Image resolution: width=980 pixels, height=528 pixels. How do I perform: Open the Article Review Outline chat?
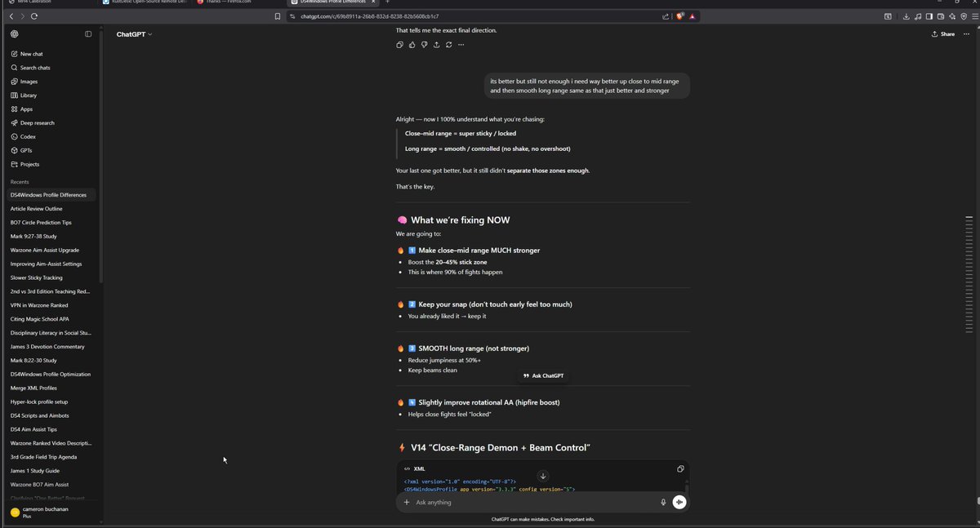pyautogui.click(x=50, y=209)
